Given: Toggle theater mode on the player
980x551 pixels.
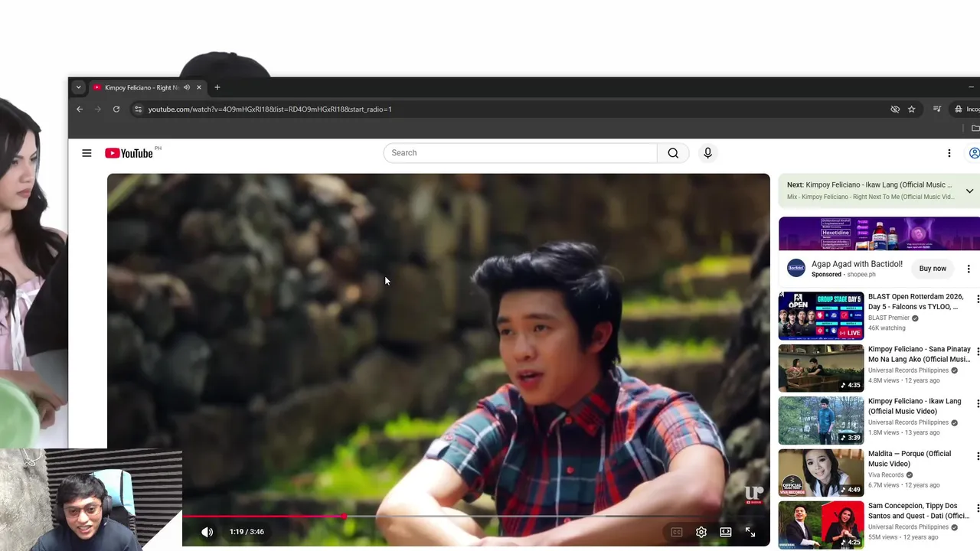Looking at the screenshot, I should [726, 532].
